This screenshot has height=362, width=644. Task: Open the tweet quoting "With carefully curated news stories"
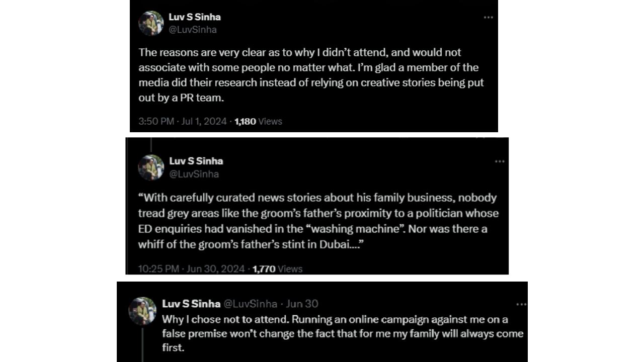pos(318,221)
